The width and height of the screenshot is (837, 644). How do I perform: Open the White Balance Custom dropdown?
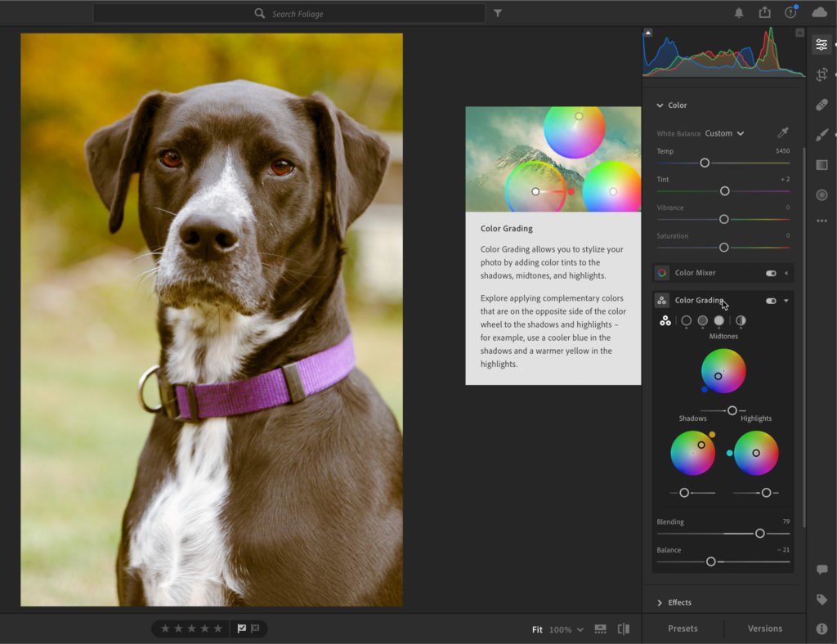(724, 133)
